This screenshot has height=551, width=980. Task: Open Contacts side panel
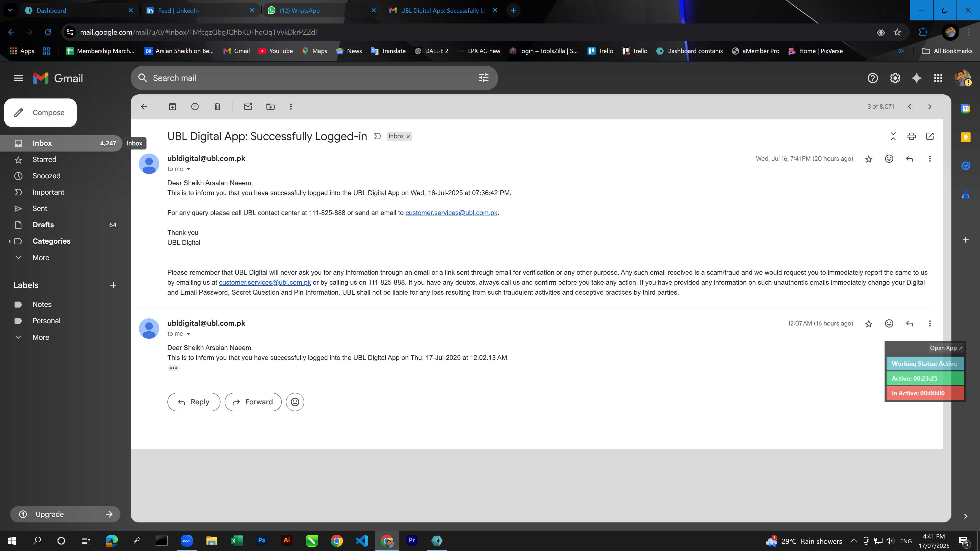pyautogui.click(x=965, y=195)
